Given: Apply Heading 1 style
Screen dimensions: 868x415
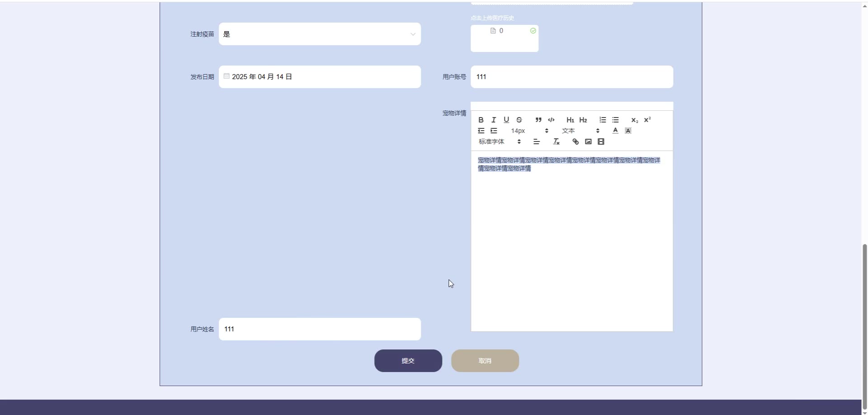Looking at the screenshot, I should tap(571, 120).
